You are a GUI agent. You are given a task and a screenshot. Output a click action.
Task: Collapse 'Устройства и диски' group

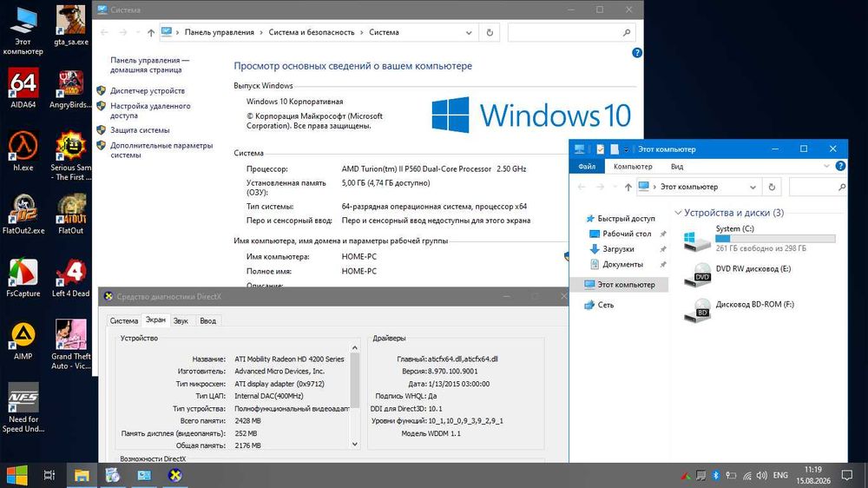click(x=678, y=213)
